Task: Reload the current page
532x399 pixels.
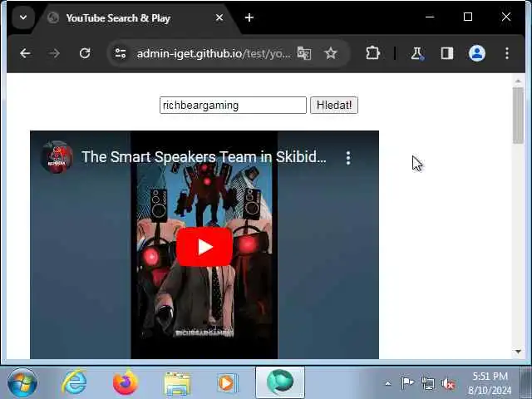Action: (85, 53)
